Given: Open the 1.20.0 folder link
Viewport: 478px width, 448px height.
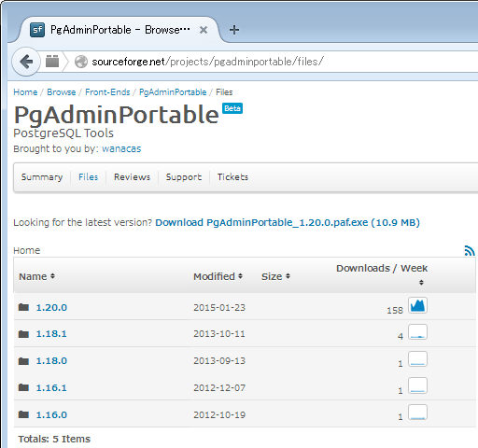Looking at the screenshot, I should [x=51, y=307].
